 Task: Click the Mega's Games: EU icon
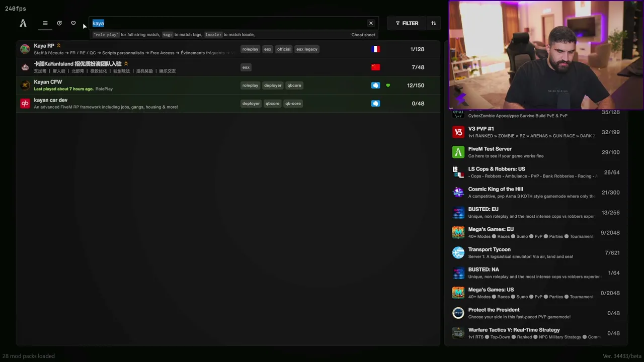(458, 233)
